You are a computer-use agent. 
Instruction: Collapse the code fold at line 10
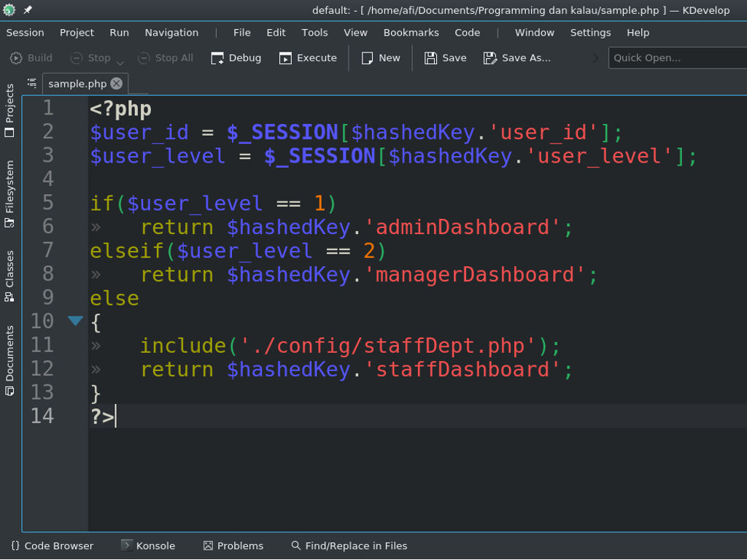click(x=74, y=319)
